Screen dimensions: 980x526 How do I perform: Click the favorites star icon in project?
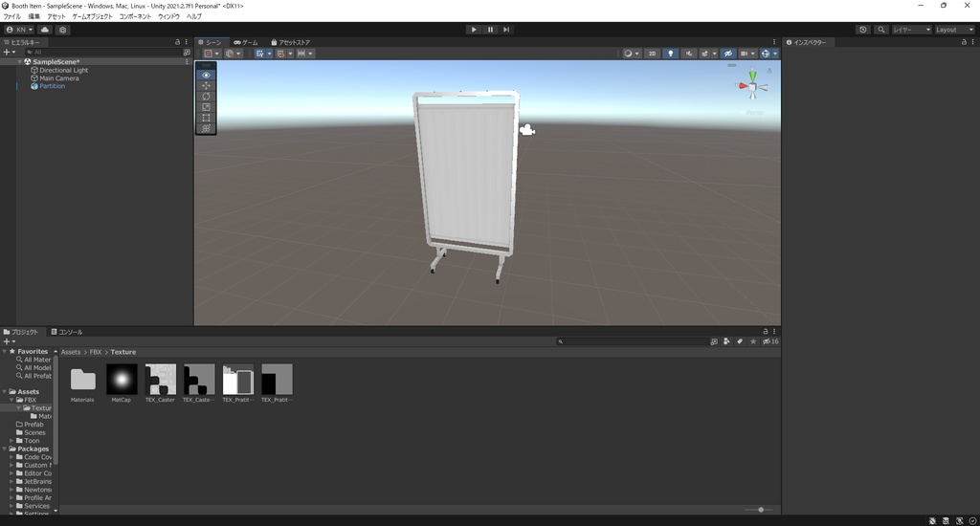tap(753, 341)
